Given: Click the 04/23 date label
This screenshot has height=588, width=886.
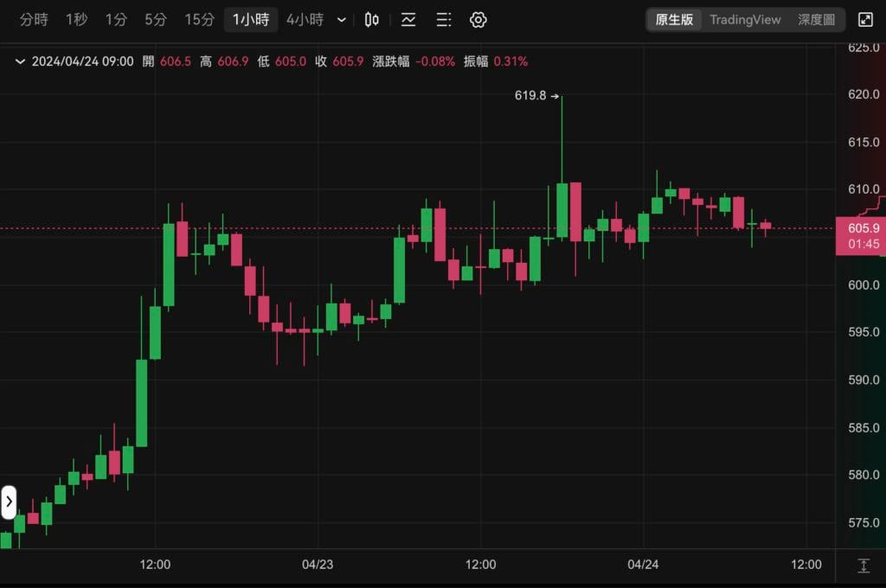Looking at the screenshot, I should (318, 565).
